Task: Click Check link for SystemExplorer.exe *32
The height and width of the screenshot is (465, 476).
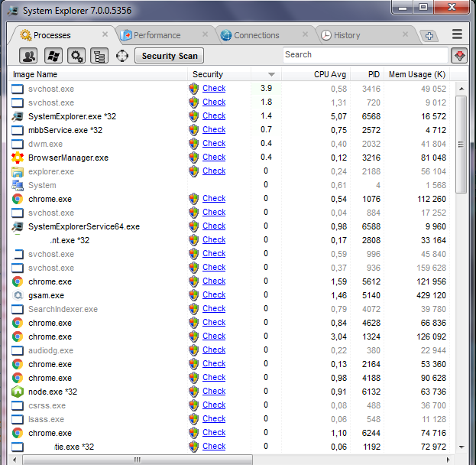Action: point(214,115)
